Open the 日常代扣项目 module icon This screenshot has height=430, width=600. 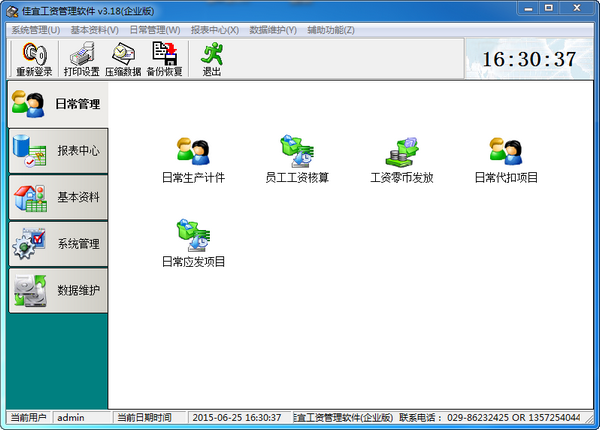[505, 152]
